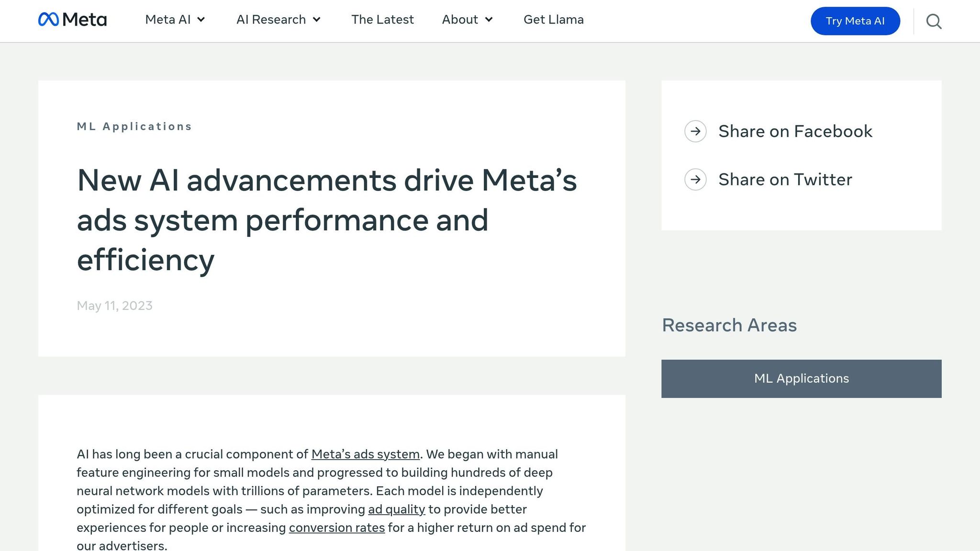
Task: Select the ML Applications research area button
Action: pos(801,378)
